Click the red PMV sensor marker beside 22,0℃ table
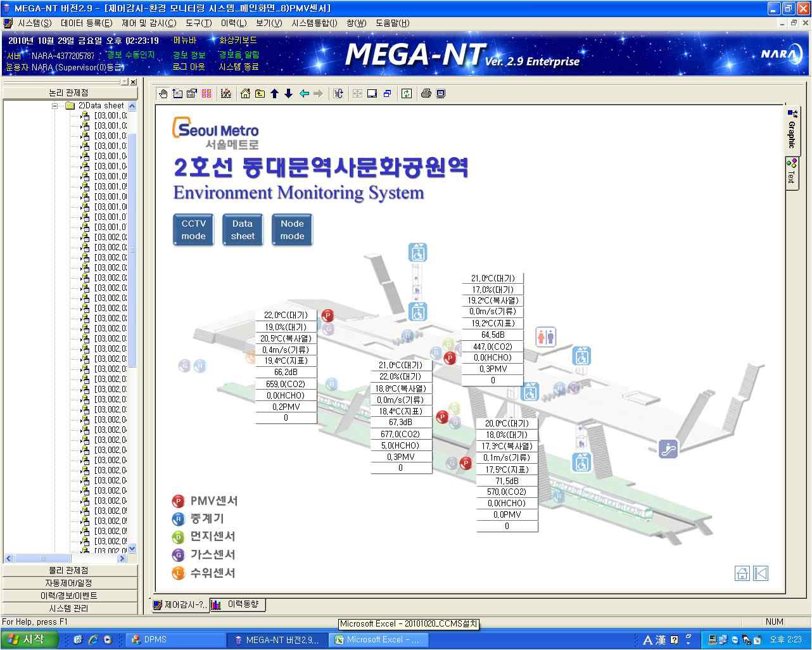 pyautogui.click(x=327, y=315)
